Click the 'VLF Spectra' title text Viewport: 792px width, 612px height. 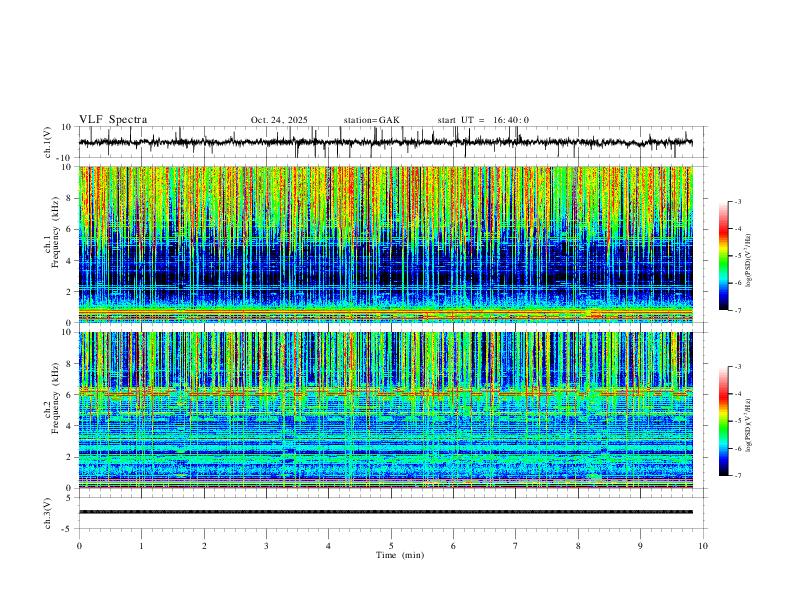[x=113, y=120]
